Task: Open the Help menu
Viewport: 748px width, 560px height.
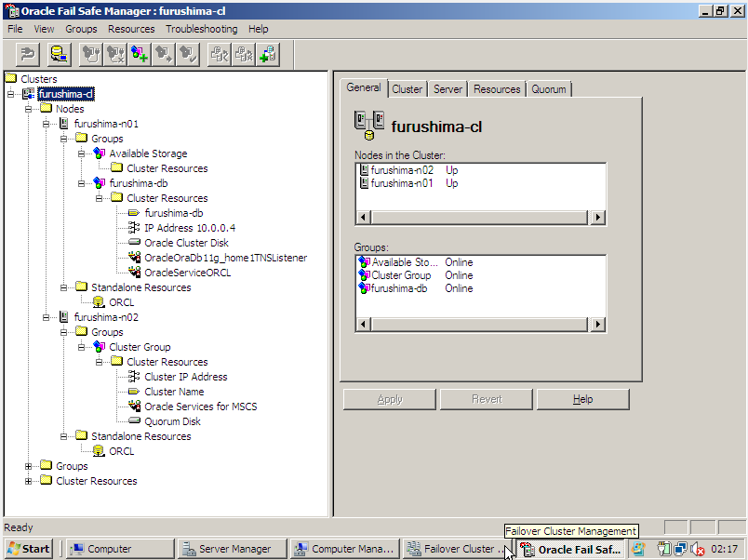Action: tap(258, 29)
